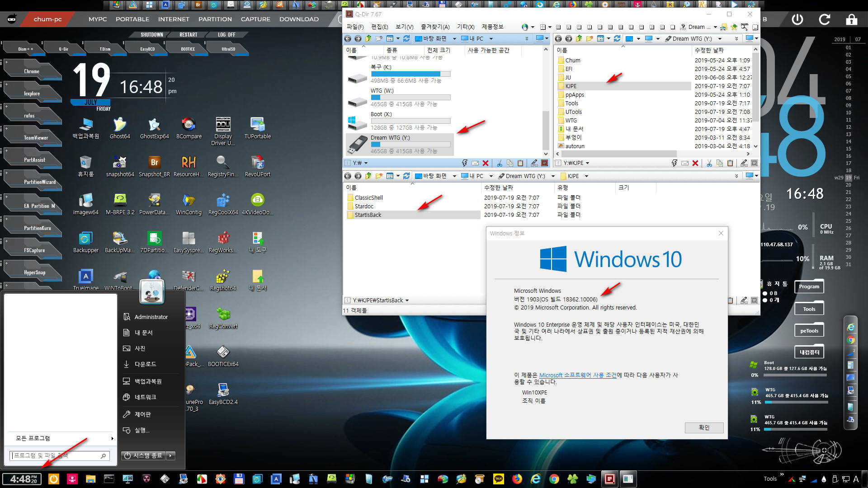
Task: Expand Y:\KJPE\StartIsBack address dropdown
Action: click(x=407, y=300)
